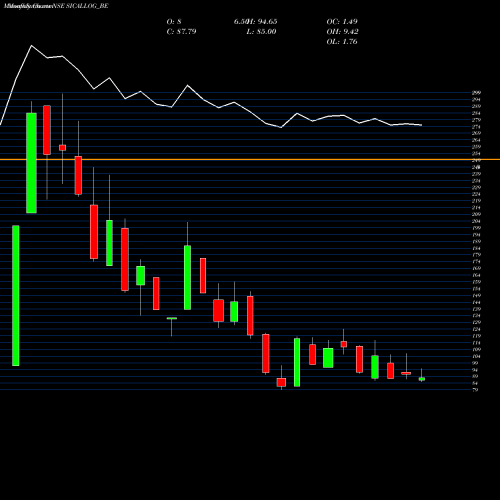Select the 224 price axis label
The image size is (500, 500).
click(476, 194)
